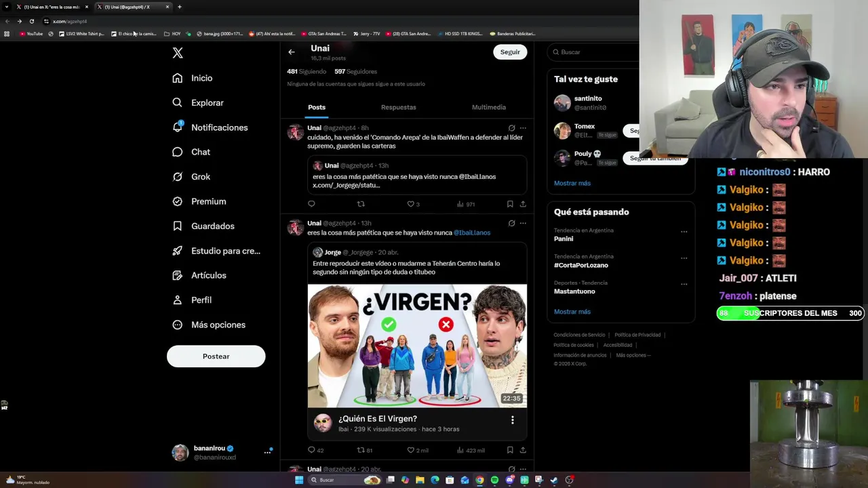This screenshot has height=488, width=868.
Task: Click the X logo in the sidebar
Action: click(x=178, y=53)
